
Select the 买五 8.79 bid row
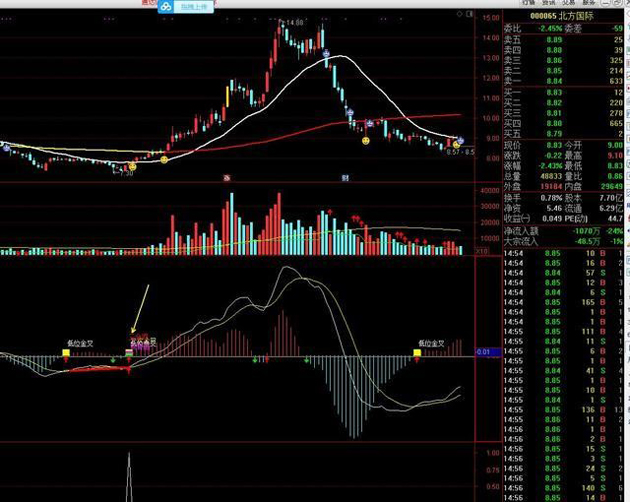coord(563,134)
